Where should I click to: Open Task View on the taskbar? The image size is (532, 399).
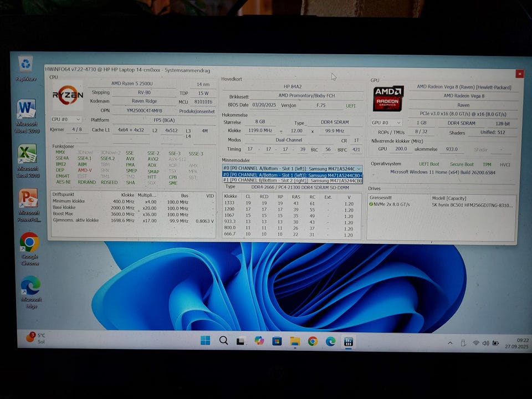point(241,341)
